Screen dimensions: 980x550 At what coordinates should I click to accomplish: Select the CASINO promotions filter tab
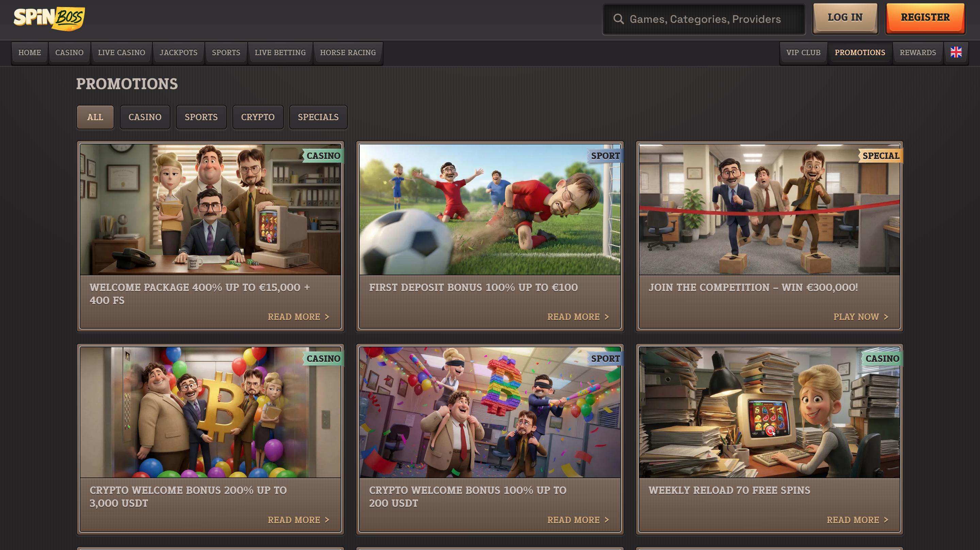pyautogui.click(x=145, y=117)
